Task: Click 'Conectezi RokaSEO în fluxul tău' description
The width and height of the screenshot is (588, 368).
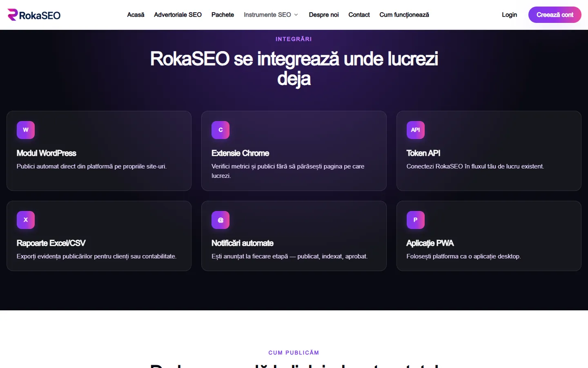Action: [x=475, y=166]
